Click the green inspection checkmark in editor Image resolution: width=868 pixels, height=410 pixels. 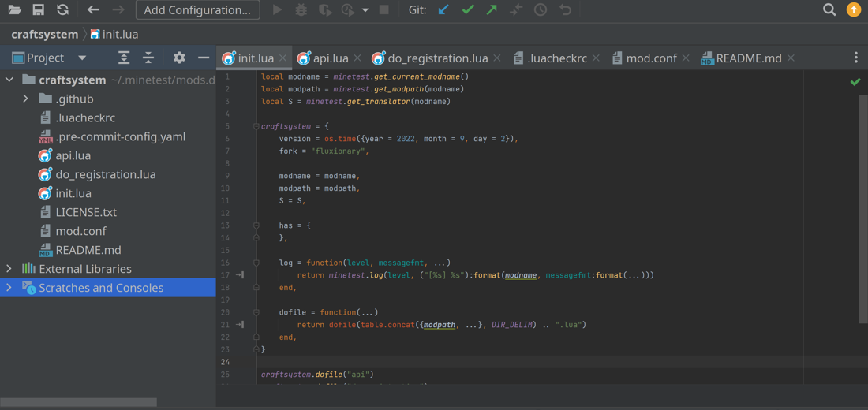[855, 82]
